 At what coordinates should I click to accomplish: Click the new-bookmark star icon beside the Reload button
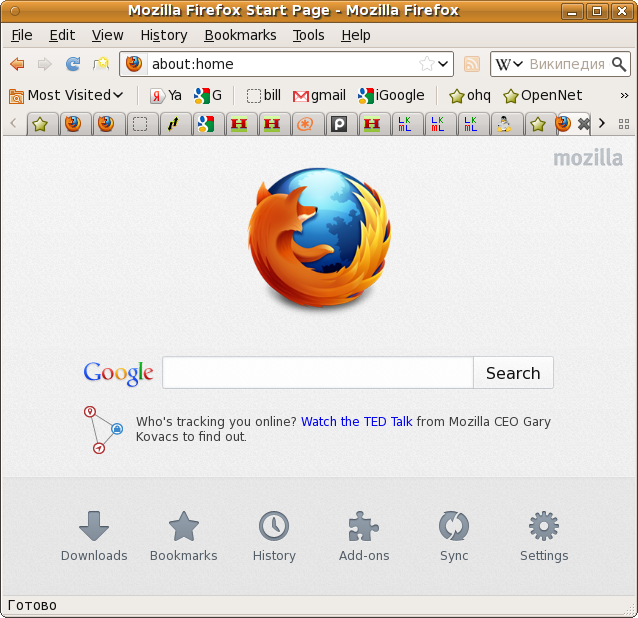tap(101, 64)
